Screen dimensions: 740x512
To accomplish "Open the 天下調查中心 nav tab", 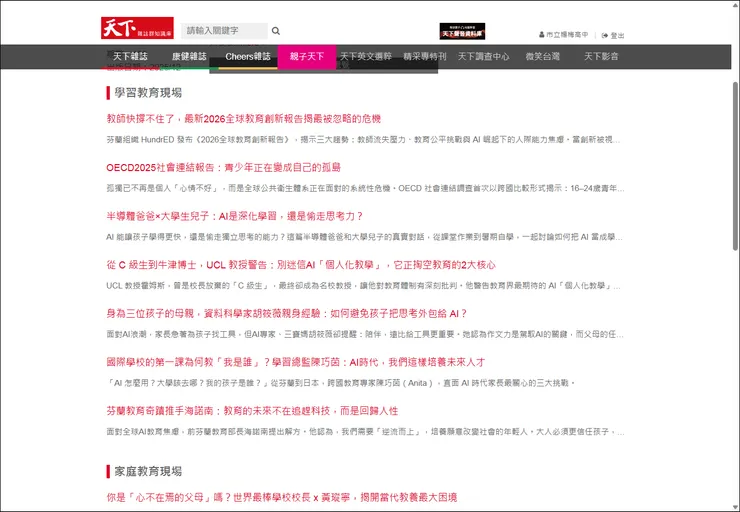I will [484, 57].
